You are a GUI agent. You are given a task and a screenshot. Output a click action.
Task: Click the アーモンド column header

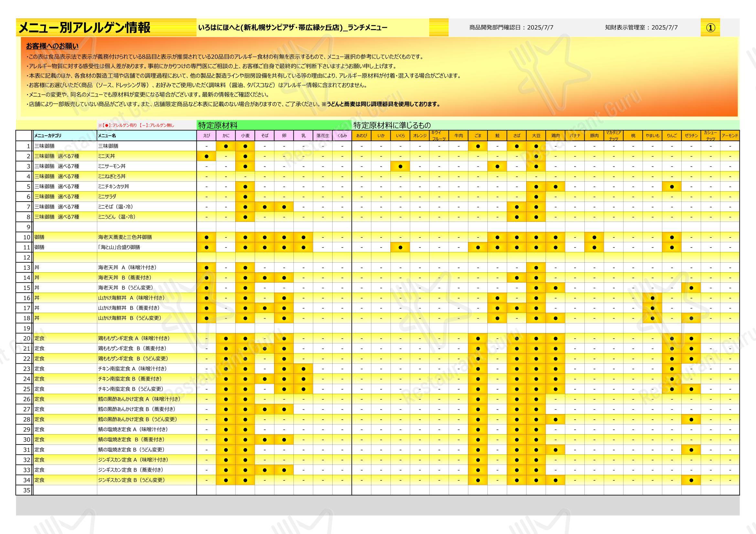pos(730,136)
